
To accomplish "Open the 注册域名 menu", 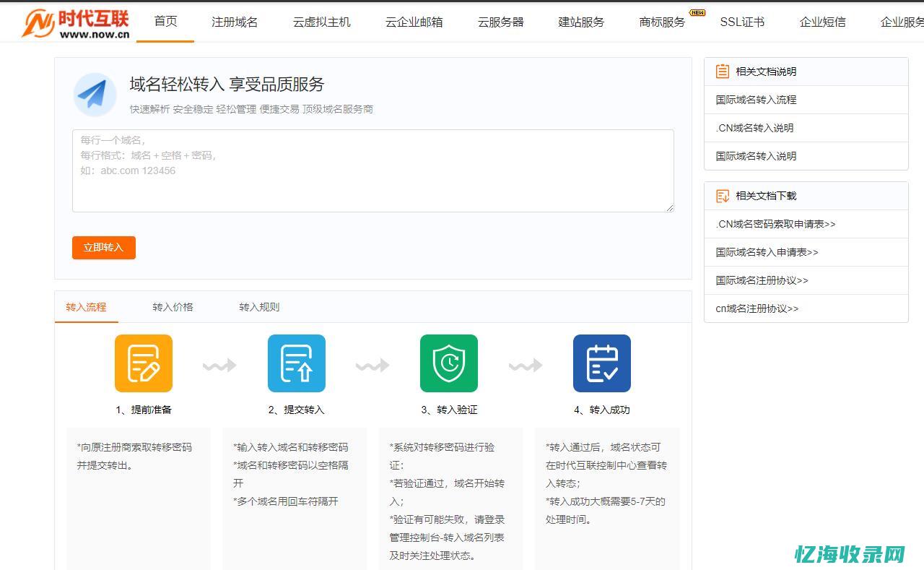I will [x=234, y=22].
